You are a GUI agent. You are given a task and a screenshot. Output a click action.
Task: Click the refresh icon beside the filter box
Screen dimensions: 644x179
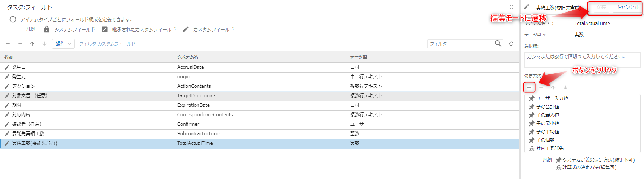(x=512, y=44)
